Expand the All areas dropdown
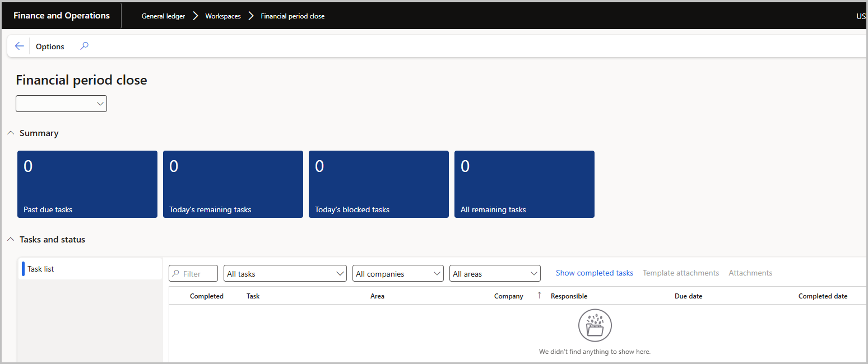 click(495, 274)
